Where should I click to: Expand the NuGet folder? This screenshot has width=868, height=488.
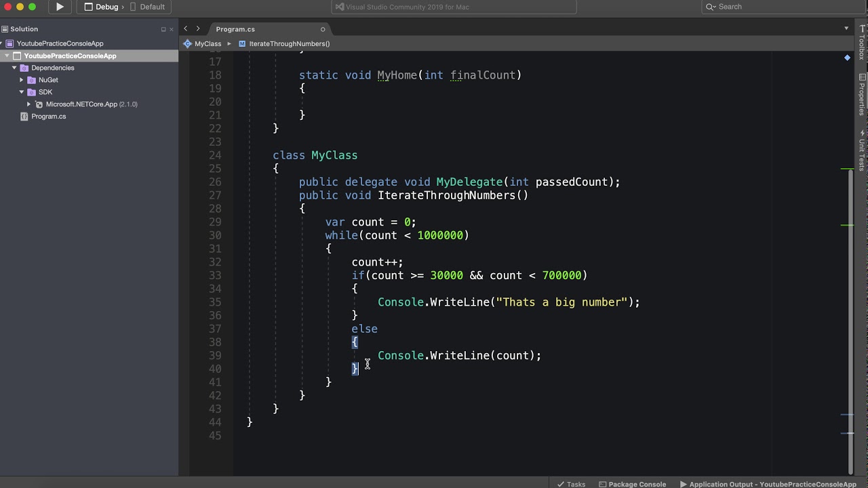21,80
